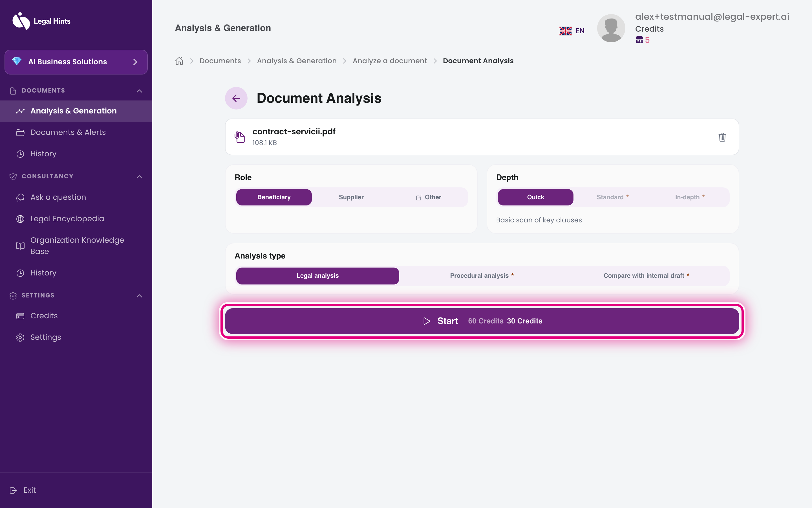Open the EN language selector
812x508 pixels.
tap(572, 31)
